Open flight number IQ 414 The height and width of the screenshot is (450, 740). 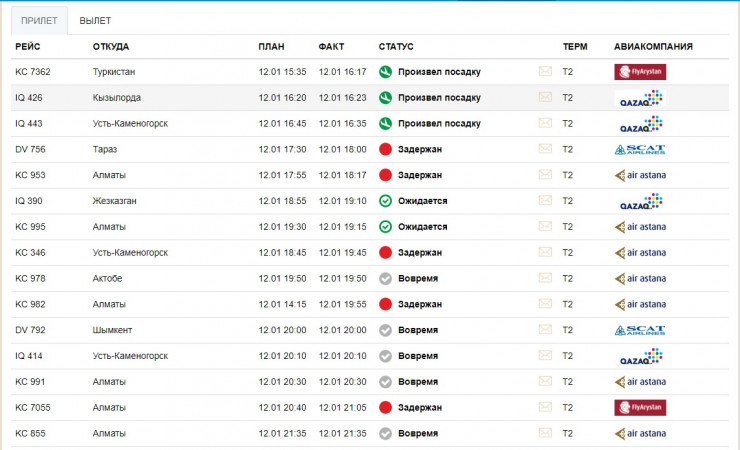pos(29,356)
